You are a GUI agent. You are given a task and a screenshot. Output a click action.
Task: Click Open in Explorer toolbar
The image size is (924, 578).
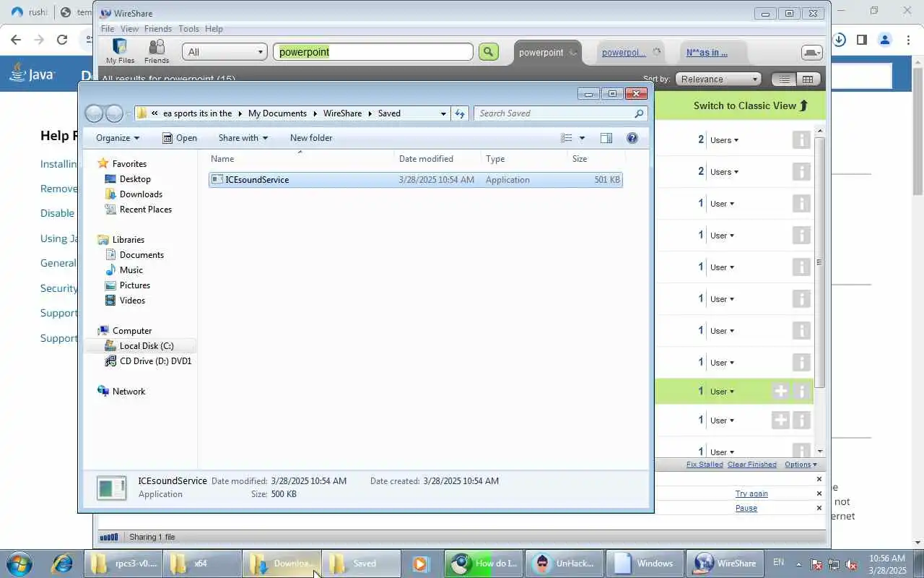[180, 138]
